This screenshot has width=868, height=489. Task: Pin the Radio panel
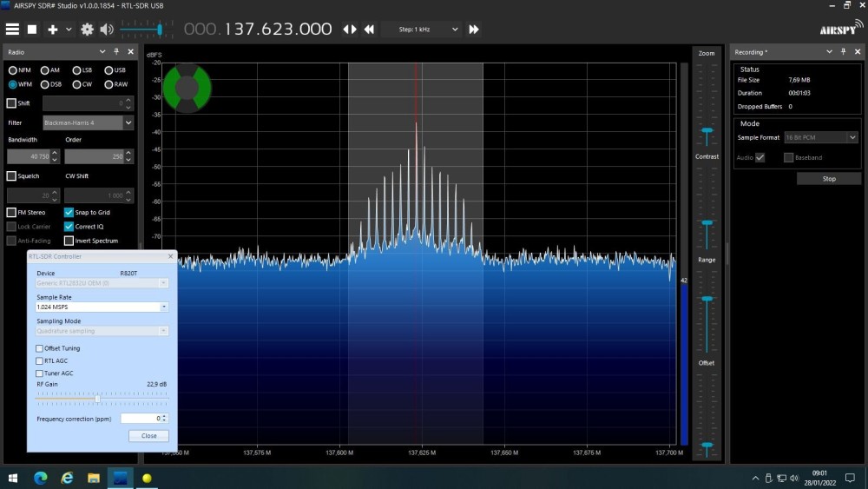coord(116,51)
